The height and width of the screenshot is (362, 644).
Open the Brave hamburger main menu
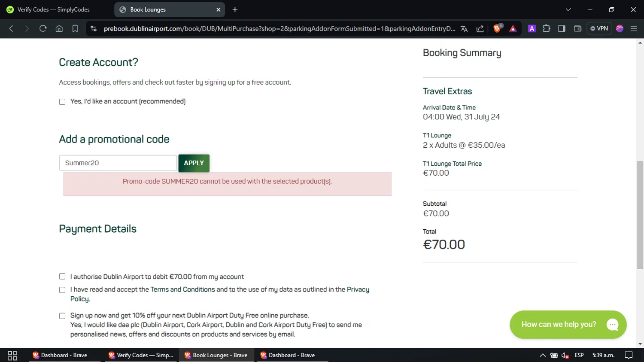[634, 29]
